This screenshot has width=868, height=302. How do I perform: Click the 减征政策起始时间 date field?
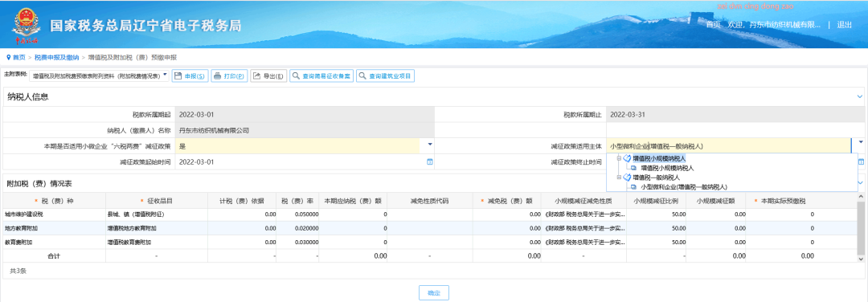(x=300, y=162)
